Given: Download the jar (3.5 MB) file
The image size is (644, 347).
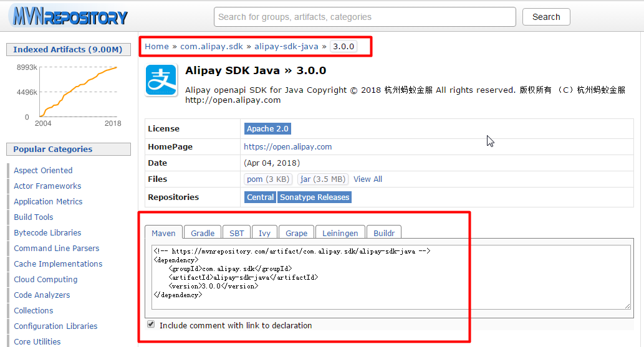Looking at the screenshot, I should click(x=323, y=179).
